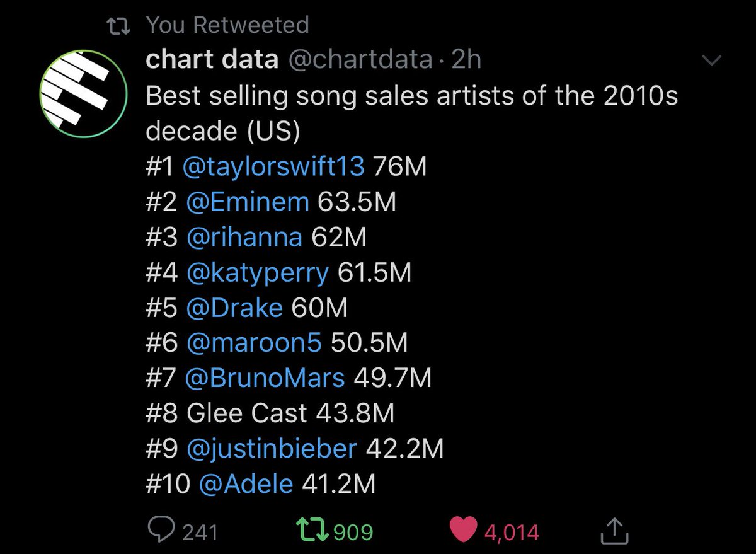Expand the tweet options chevron
Screen dimensions: 756x554
click(713, 61)
